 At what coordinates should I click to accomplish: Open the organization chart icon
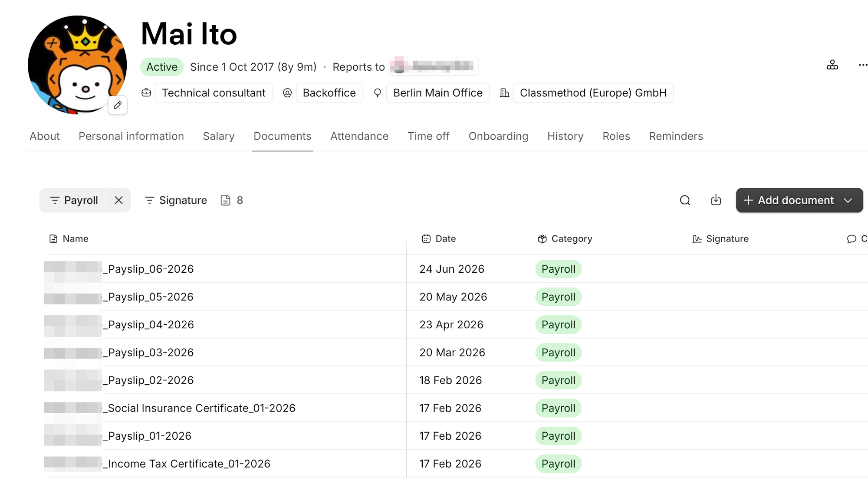pos(832,65)
